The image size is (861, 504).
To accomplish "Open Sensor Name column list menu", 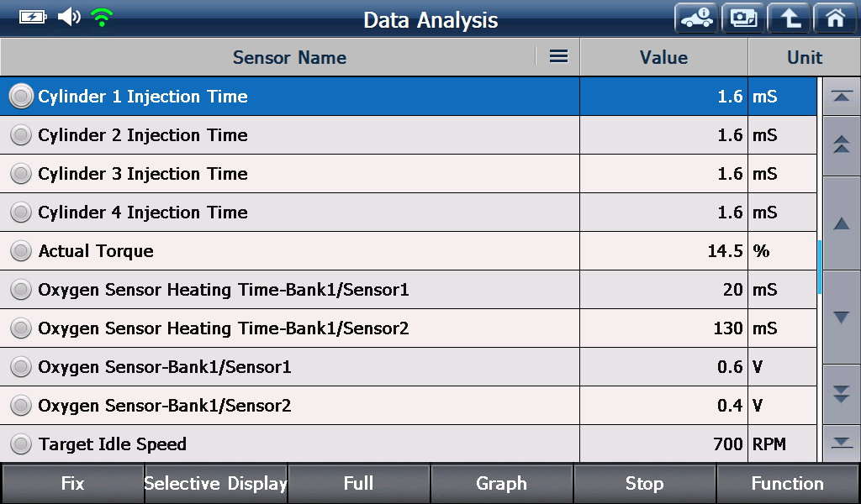I will click(558, 56).
